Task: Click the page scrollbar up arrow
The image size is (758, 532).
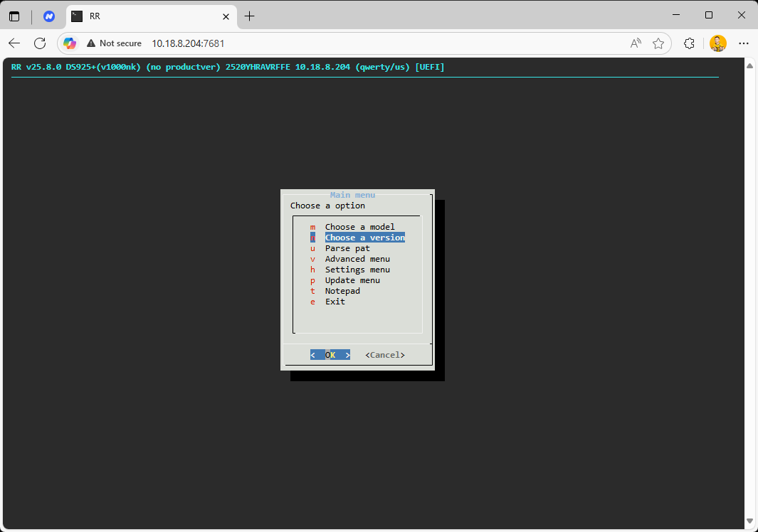Action: (749, 65)
